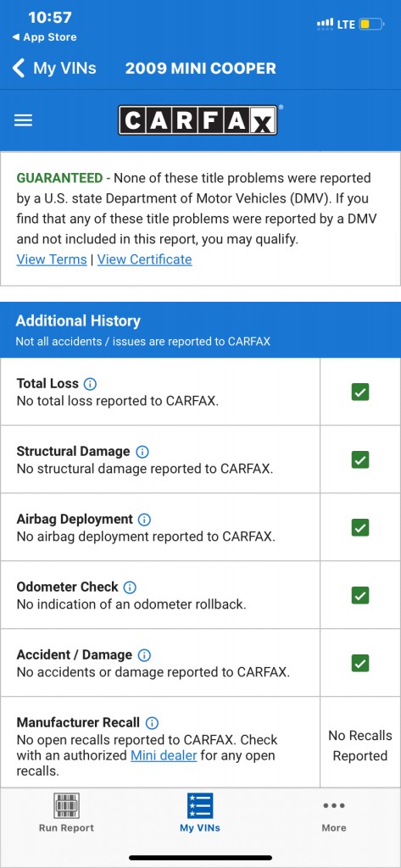Click the Odometer Check green checkmark
The image size is (401, 868).
[360, 595]
